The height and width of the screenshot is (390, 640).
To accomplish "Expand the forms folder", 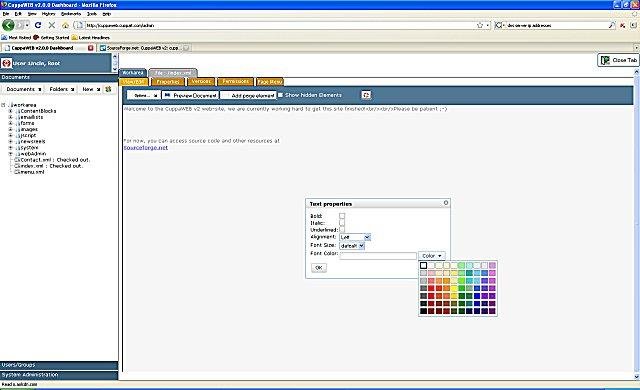I will 11,123.
